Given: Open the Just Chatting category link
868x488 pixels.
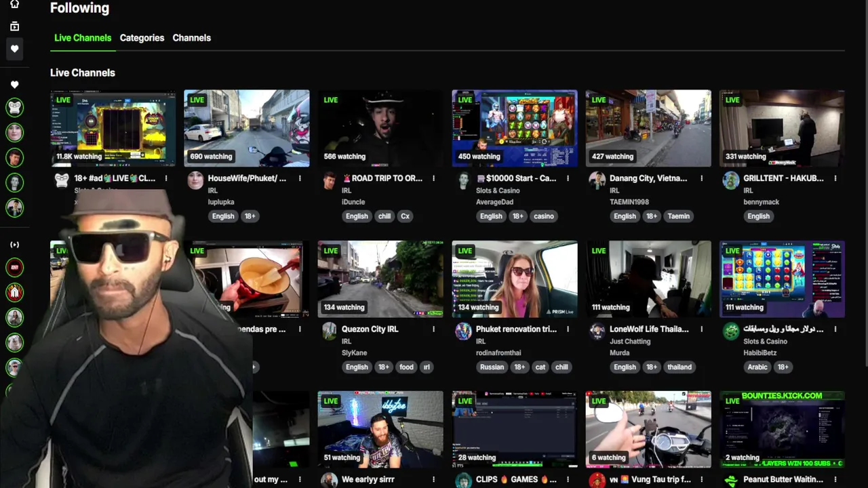Looking at the screenshot, I should click(630, 341).
